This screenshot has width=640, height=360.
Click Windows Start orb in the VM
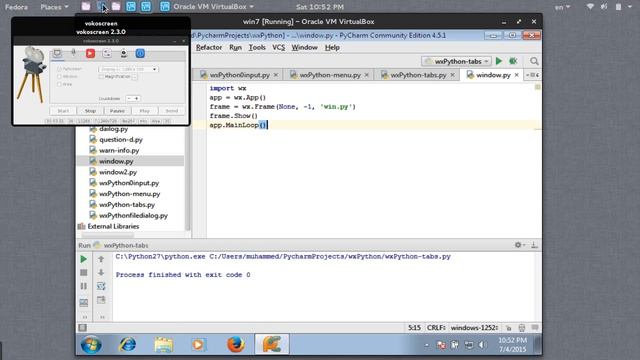coord(91,345)
